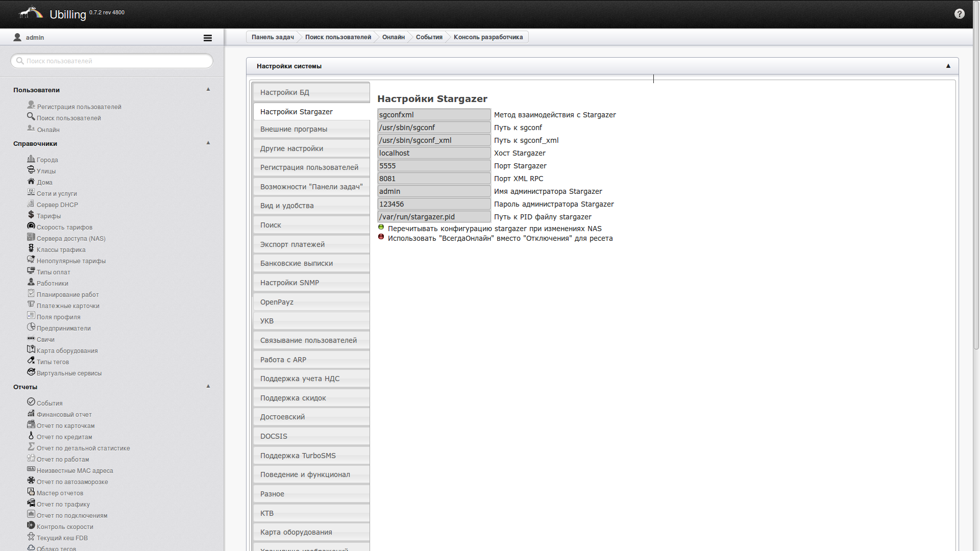The image size is (980, 551).
Task: Open the Поддержка TurboSMS tab
Action: [x=311, y=456]
